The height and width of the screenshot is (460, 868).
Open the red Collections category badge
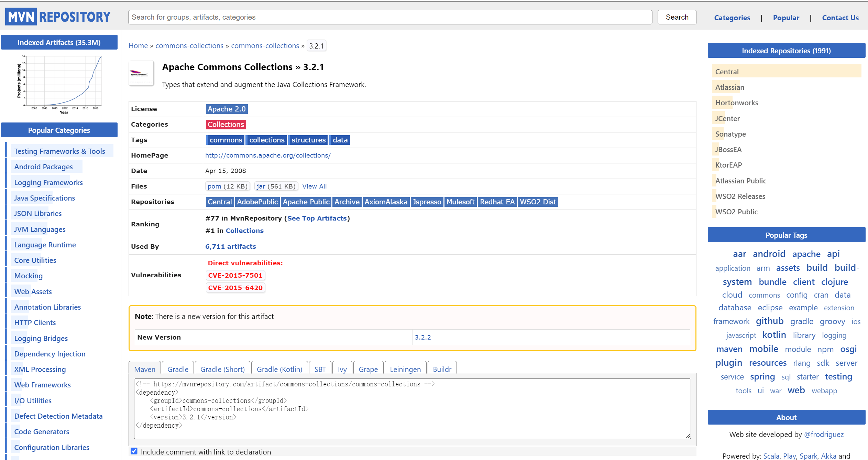226,125
